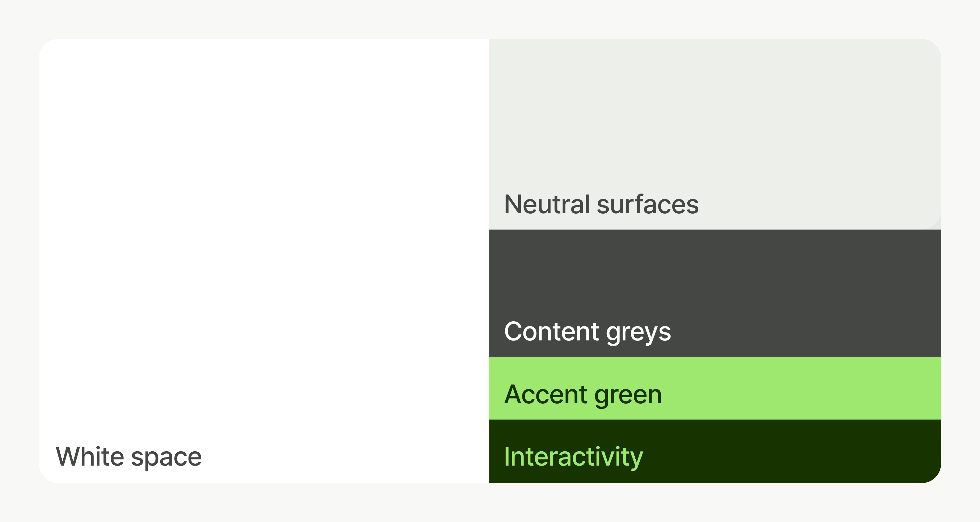The width and height of the screenshot is (980, 522).
Task: Click the word "space" in the label
Action: coord(166,457)
